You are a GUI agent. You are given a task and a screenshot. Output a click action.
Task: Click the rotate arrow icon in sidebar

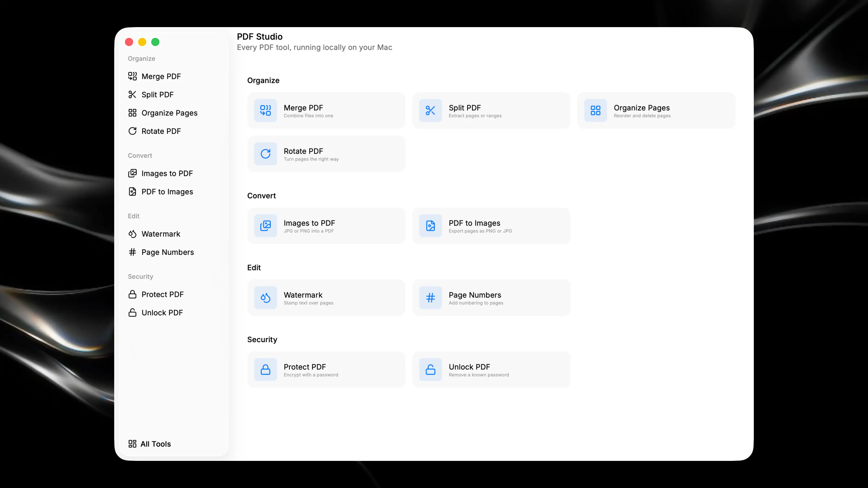click(132, 131)
